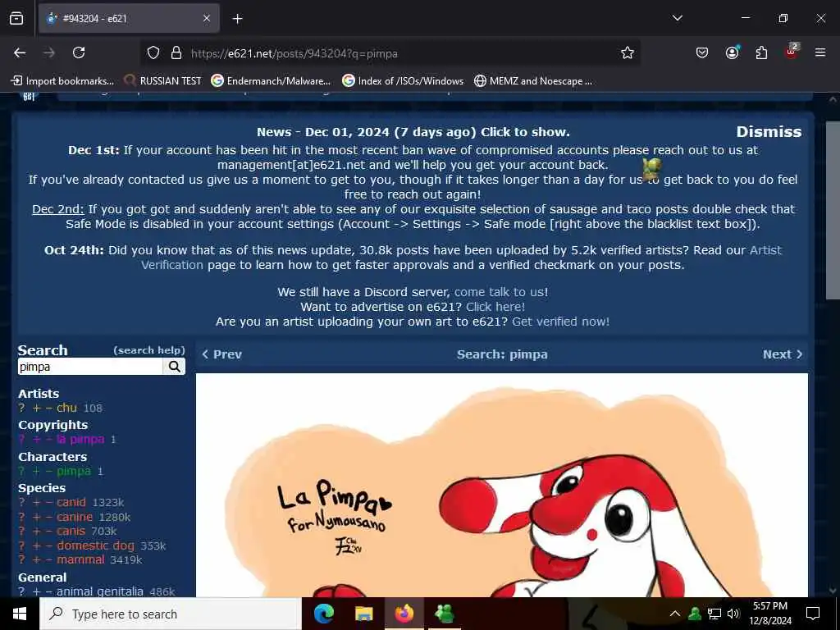Select the #943204 - e621 browser tab
Image resolution: width=840 pixels, height=630 pixels.
(129, 19)
